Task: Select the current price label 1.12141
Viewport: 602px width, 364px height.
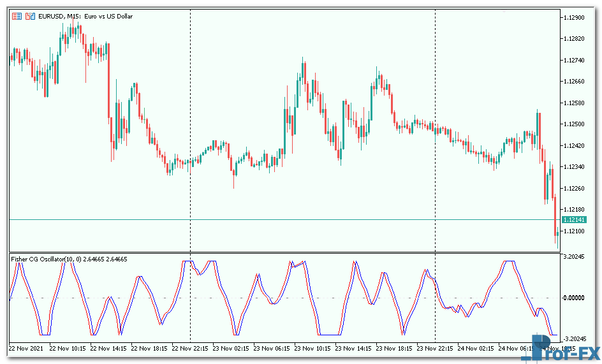Action: pos(575,220)
